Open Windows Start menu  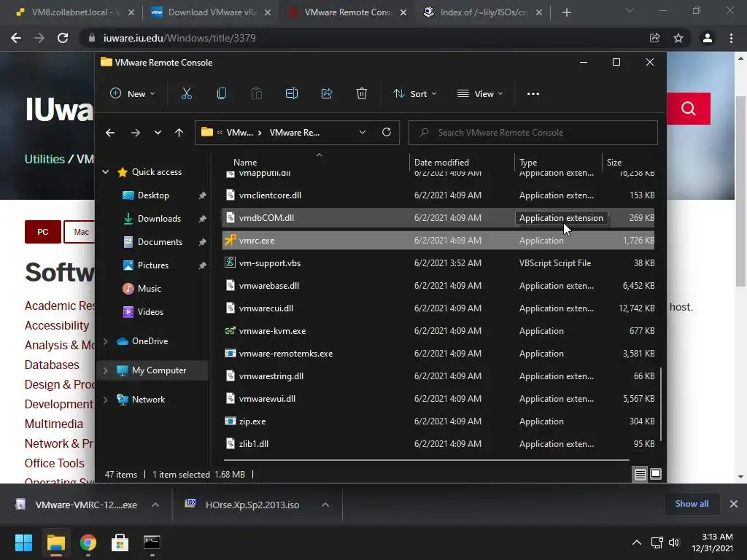23,542
